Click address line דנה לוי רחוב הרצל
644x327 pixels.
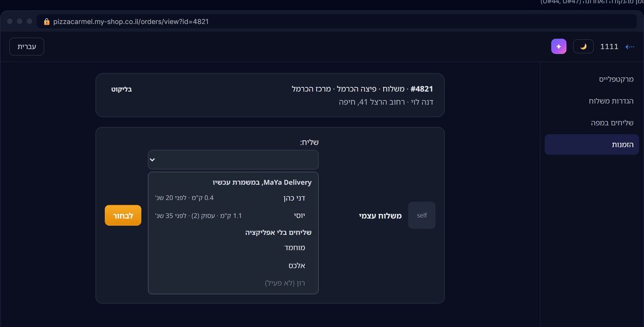386,101
